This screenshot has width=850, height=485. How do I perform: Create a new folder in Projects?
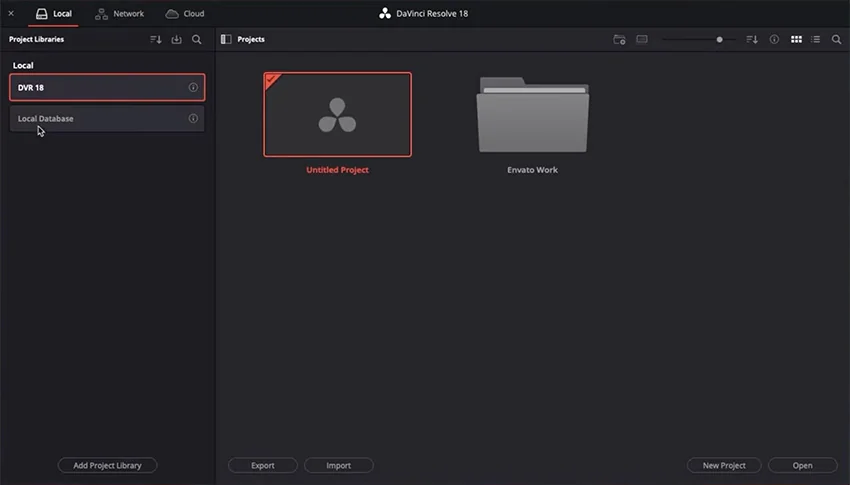[619, 40]
